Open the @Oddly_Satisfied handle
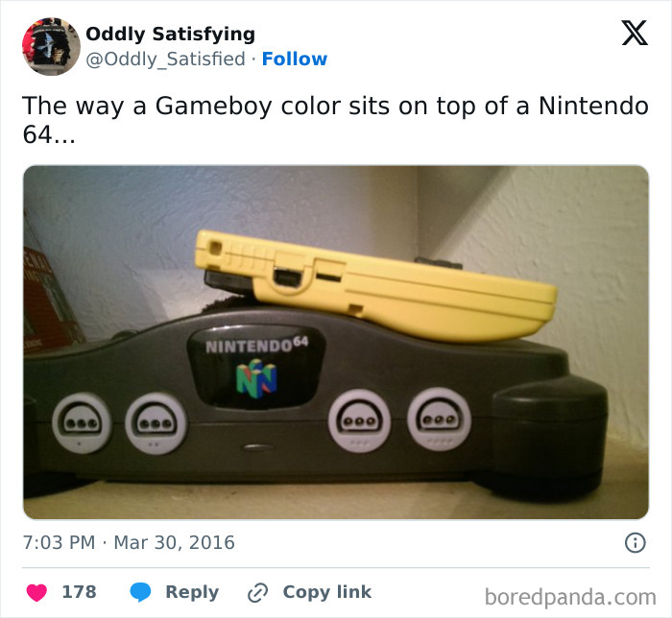The image size is (672, 618). point(165,59)
